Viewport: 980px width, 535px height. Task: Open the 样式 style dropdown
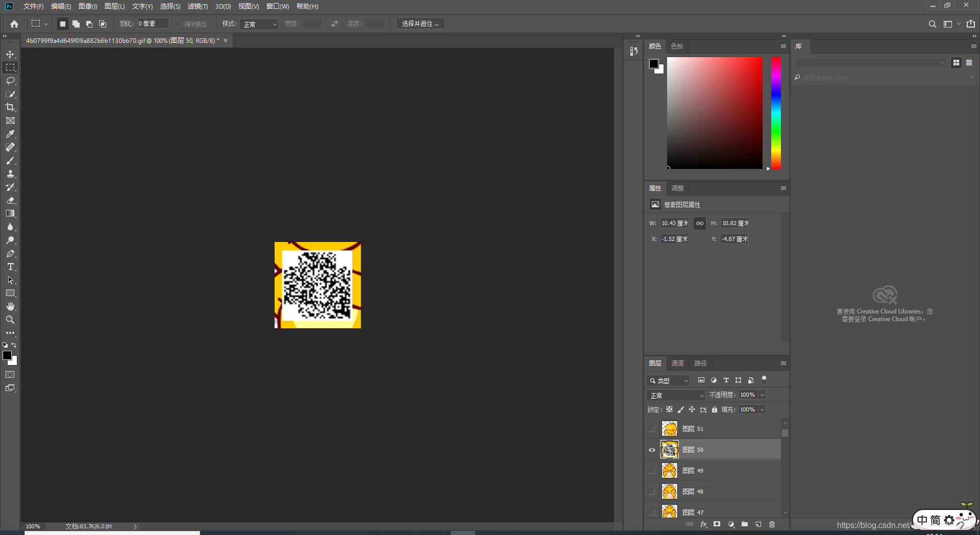[x=259, y=24]
